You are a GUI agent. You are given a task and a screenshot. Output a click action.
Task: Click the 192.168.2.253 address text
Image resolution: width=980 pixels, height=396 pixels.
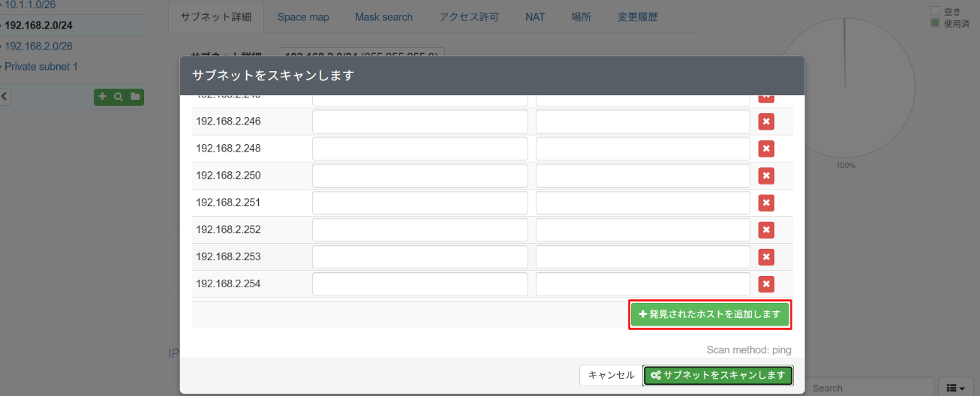[x=228, y=256]
